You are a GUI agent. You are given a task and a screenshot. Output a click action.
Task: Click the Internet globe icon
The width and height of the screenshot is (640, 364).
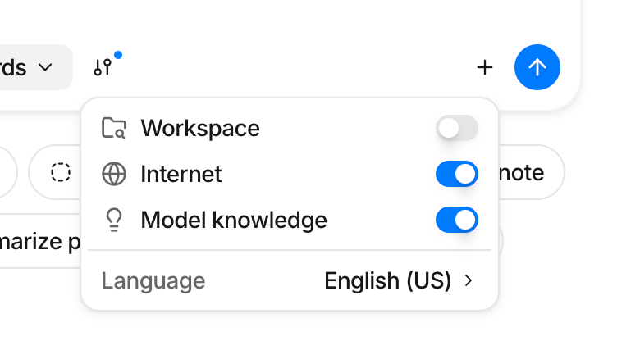(113, 174)
